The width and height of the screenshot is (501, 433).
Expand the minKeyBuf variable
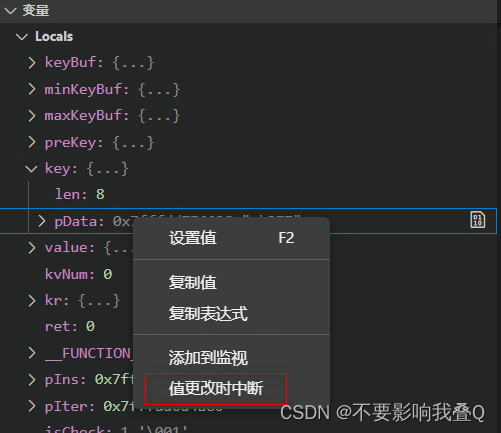tap(32, 89)
